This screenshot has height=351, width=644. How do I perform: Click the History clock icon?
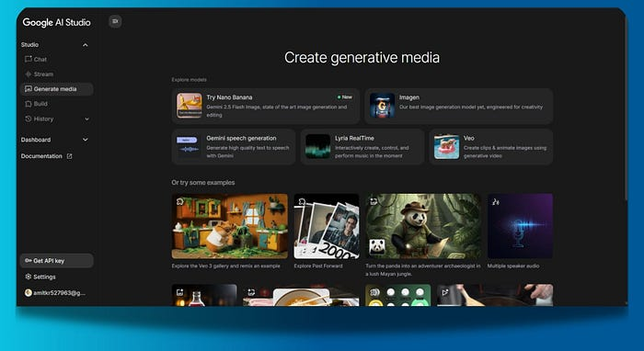(28, 119)
